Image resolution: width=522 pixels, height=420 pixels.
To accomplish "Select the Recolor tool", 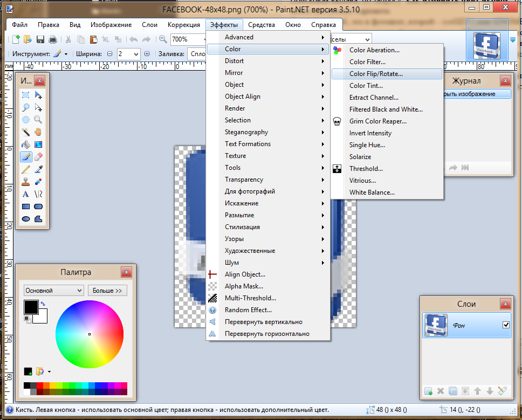I will 38,182.
